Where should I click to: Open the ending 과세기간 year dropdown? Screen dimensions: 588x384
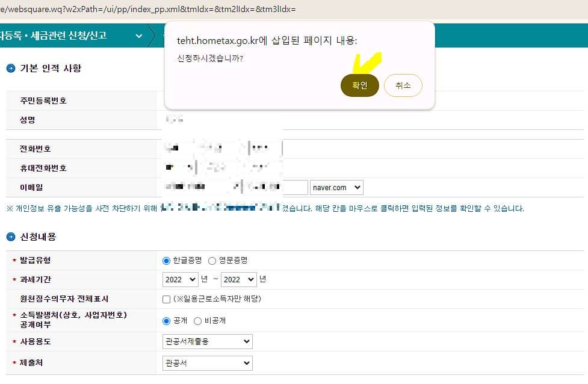point(238,279)
